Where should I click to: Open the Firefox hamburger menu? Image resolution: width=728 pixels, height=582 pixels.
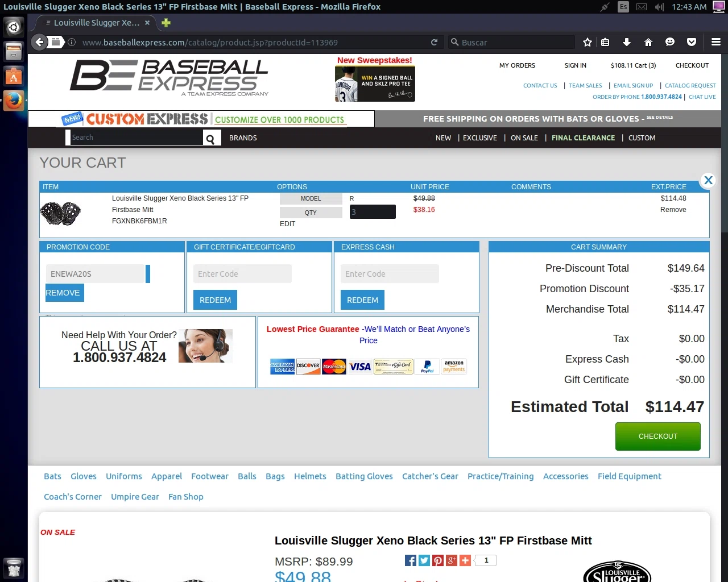716,42
